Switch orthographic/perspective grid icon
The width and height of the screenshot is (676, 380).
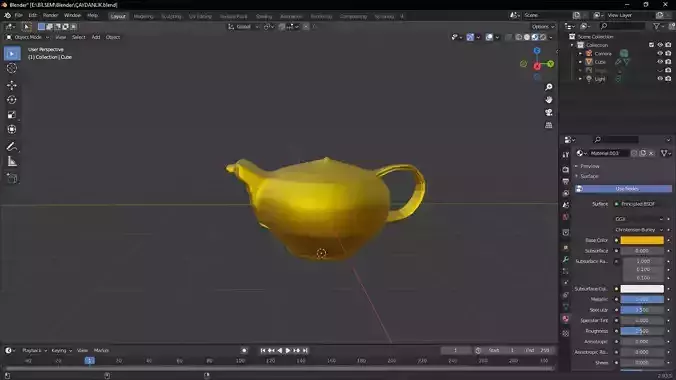coord(548,125)
